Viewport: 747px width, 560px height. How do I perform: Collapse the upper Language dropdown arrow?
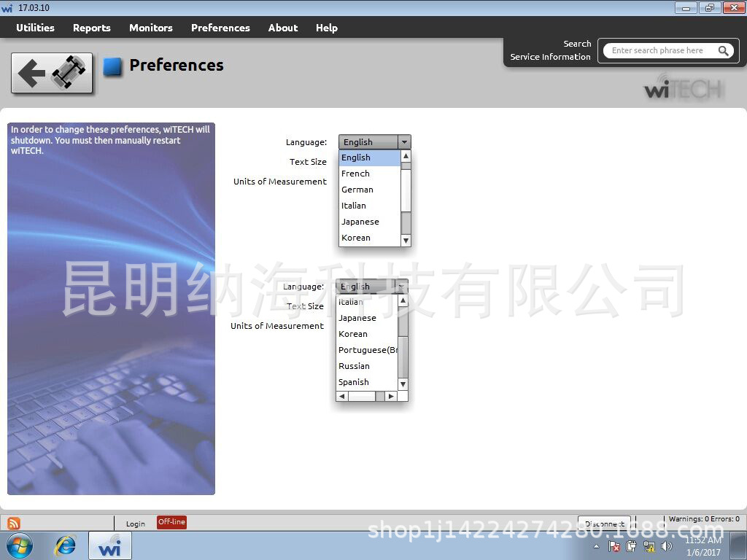coord(404,142)
